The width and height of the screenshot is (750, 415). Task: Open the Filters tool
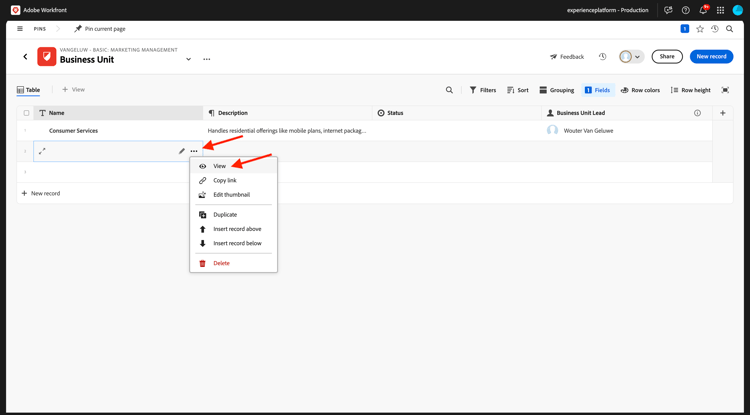point(483,90)
